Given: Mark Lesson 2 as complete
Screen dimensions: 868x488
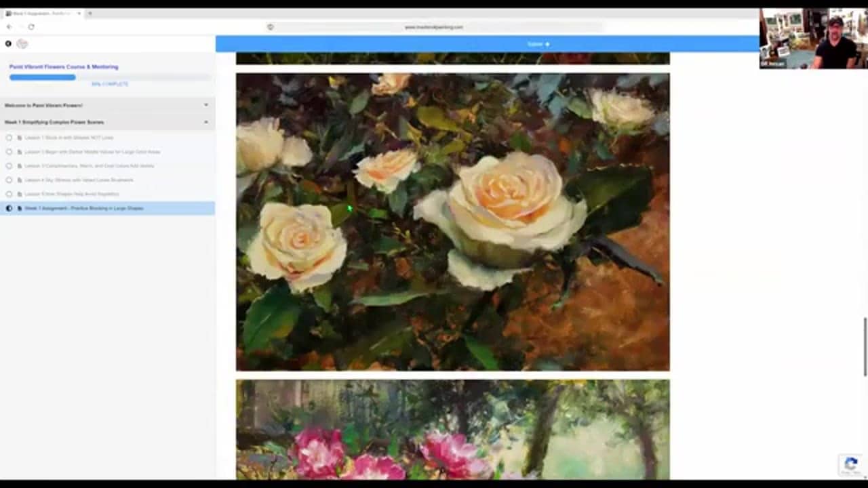Looking at the screenshot, I should pos(9,152).
